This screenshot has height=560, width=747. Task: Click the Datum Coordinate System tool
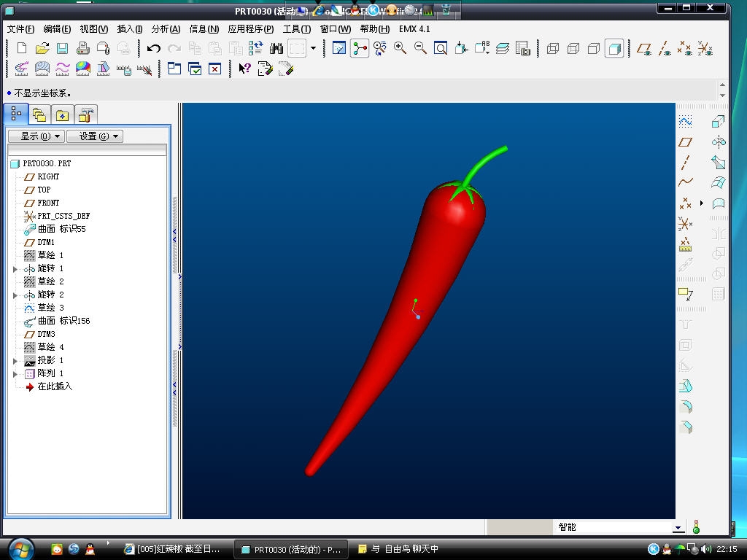[685, 224]
